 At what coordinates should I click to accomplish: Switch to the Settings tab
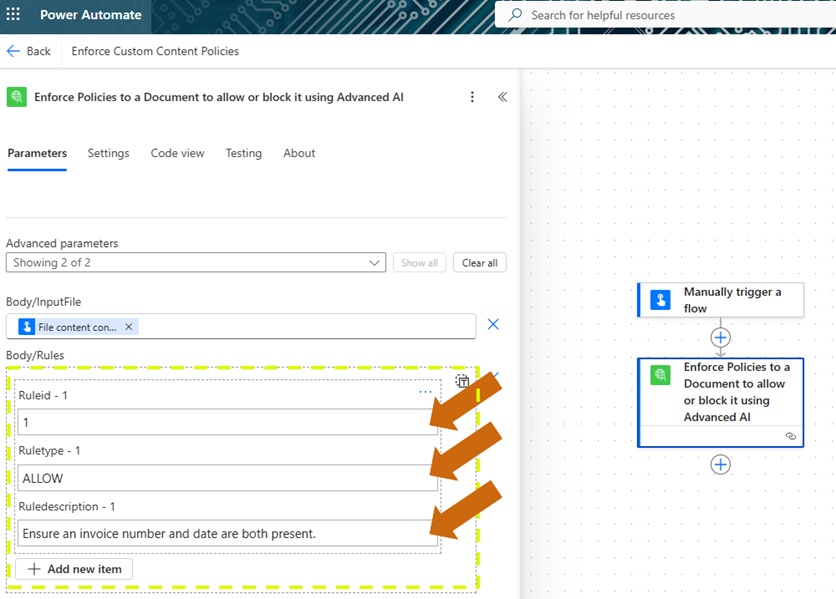(108, 153)
